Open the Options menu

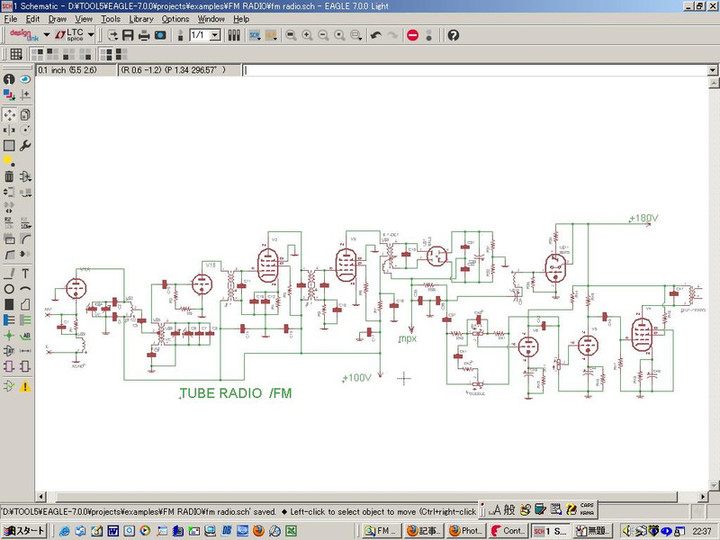(175, 19)
